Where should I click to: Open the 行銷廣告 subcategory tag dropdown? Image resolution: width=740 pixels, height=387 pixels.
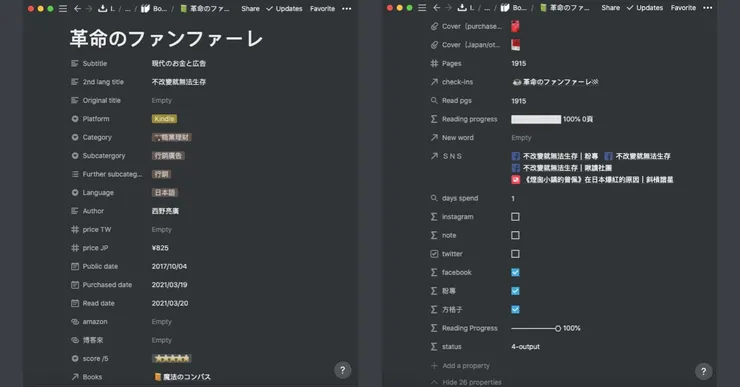coord(168,156)
